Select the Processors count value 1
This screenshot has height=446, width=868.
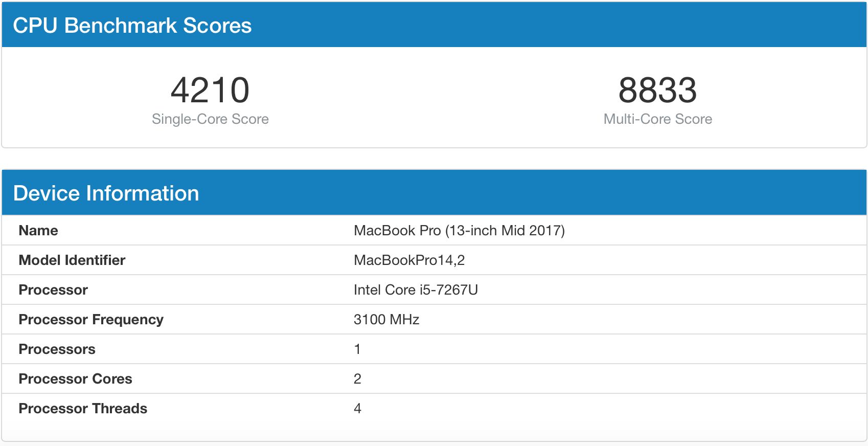[x=357, y=349]
